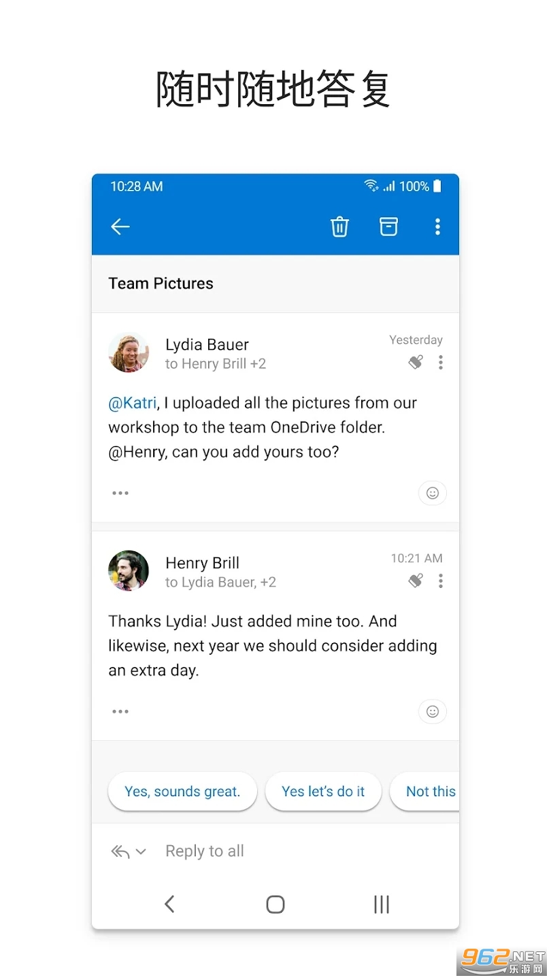Select the "Not this" suggested reply
Screen dimensions: 551x980
point(429,791)
